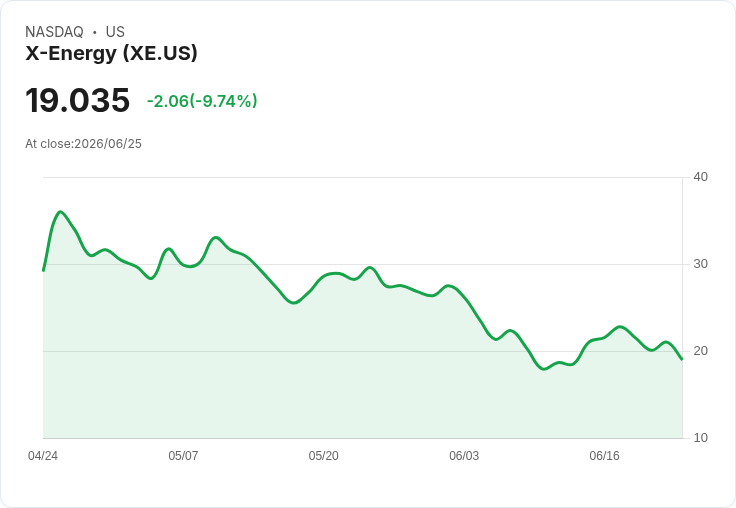Click the 06/16 date label on x-axis

[604, 456]
